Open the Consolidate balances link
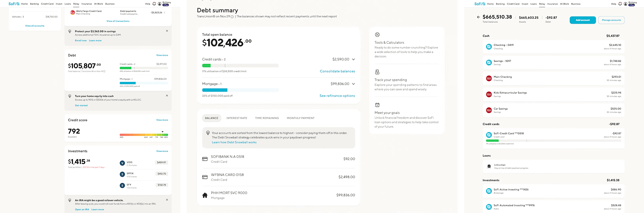644x213 pixels. pyautogui.click(x=337, y=71)
